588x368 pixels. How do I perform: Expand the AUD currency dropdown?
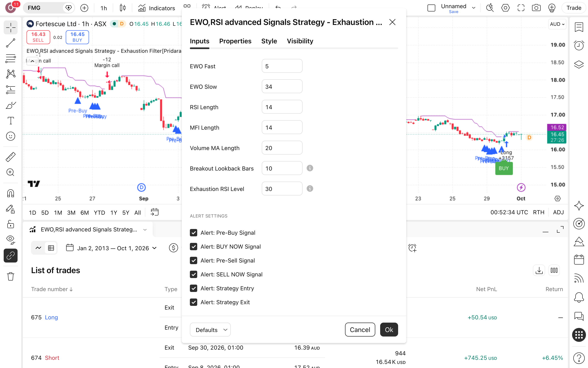pos(557,24)
